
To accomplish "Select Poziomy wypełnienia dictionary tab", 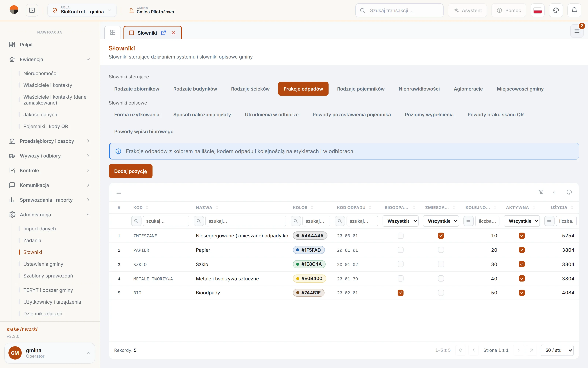I will (429, 115).
